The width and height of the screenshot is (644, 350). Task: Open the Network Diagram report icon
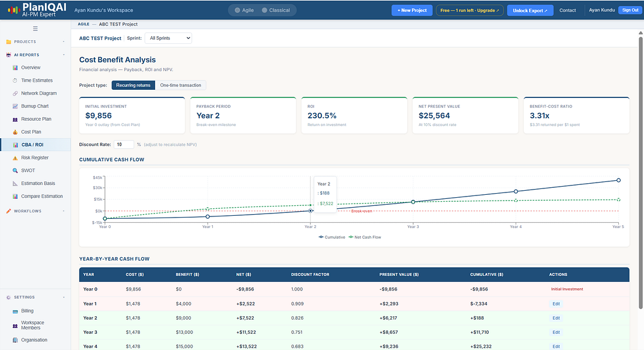tap(15, 93)
